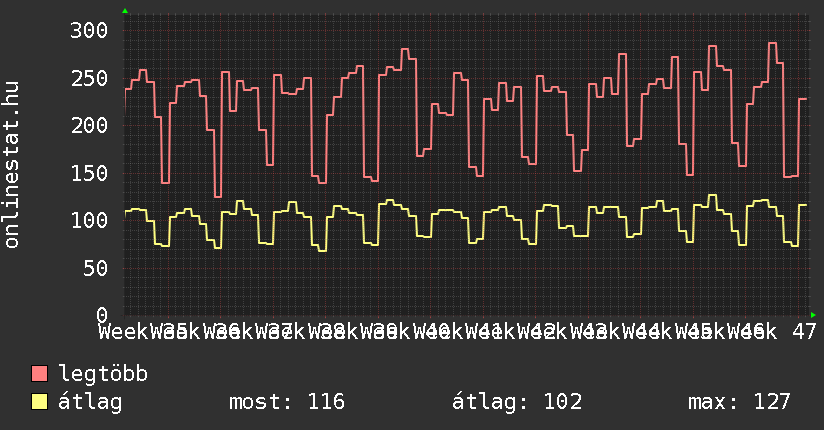Click the green arrow atop the y-axis
824x430 pixels.
tap(125, 11)
